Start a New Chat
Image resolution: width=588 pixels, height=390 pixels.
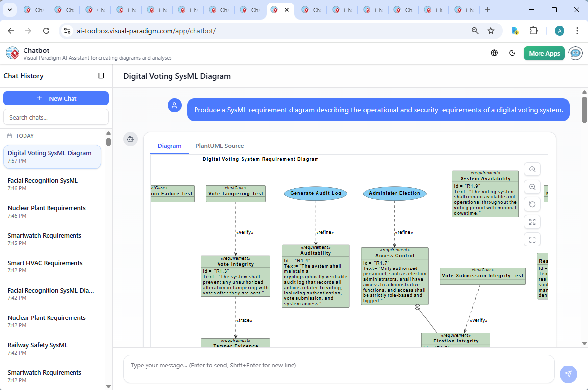pyautogui.click(x=56, y=98)
